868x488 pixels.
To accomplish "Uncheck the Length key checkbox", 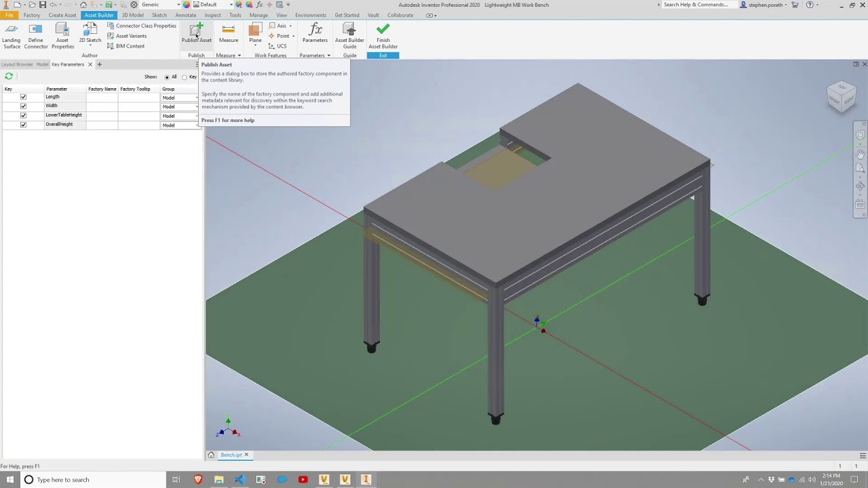I will [x=23, y=97].
